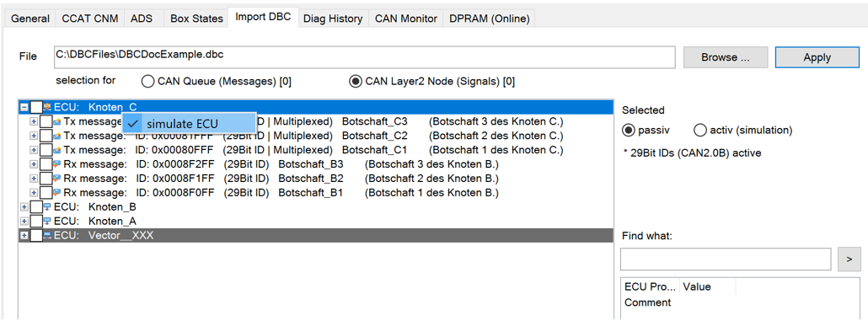
Task: Check the Botschaft_B3 Rx message checkbox
Action: click(x=46, y=164)
